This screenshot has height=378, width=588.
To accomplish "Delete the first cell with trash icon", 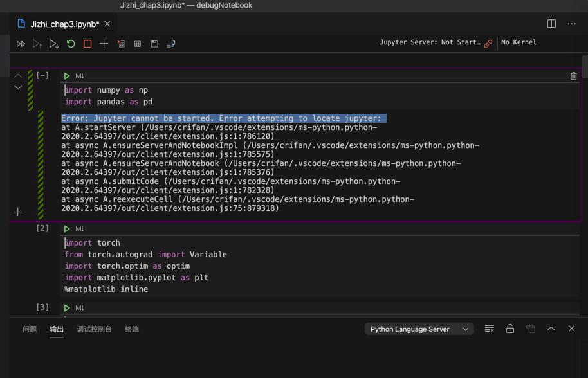I will (573, 76).
